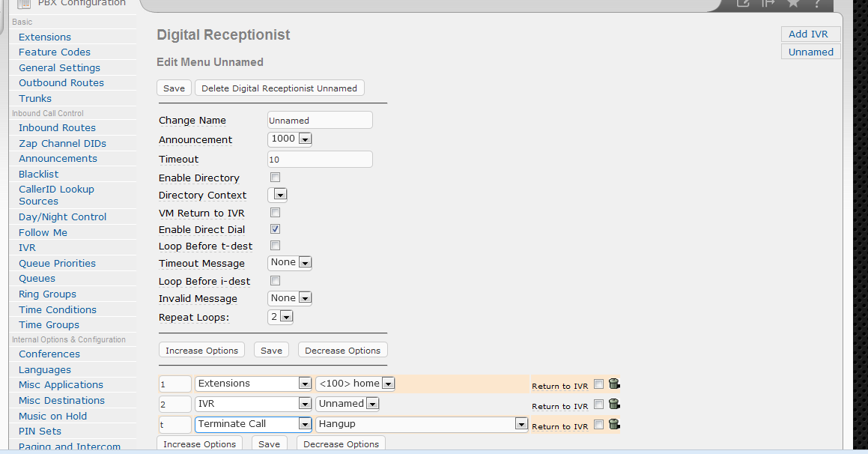The height and width of the screenshot is (454, 868).
Task: Open Inbound Routes in the sidebar
Action: pos(57,128)
